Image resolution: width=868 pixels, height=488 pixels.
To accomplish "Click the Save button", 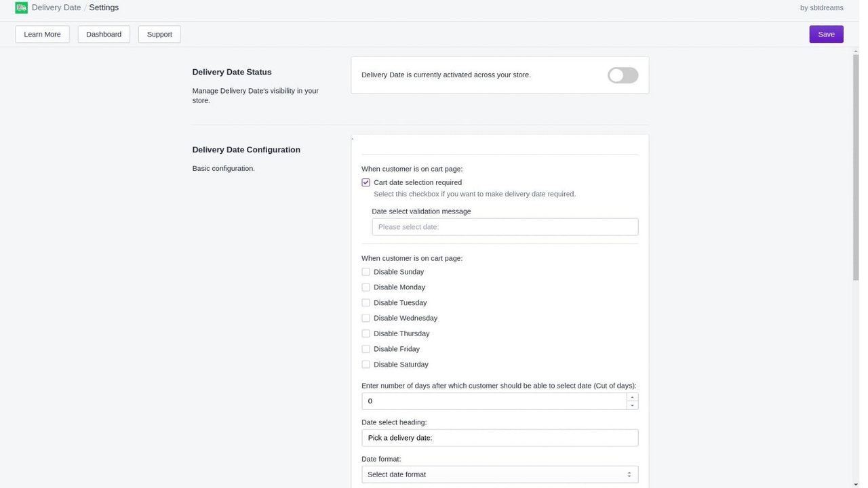I will (826, 34).
